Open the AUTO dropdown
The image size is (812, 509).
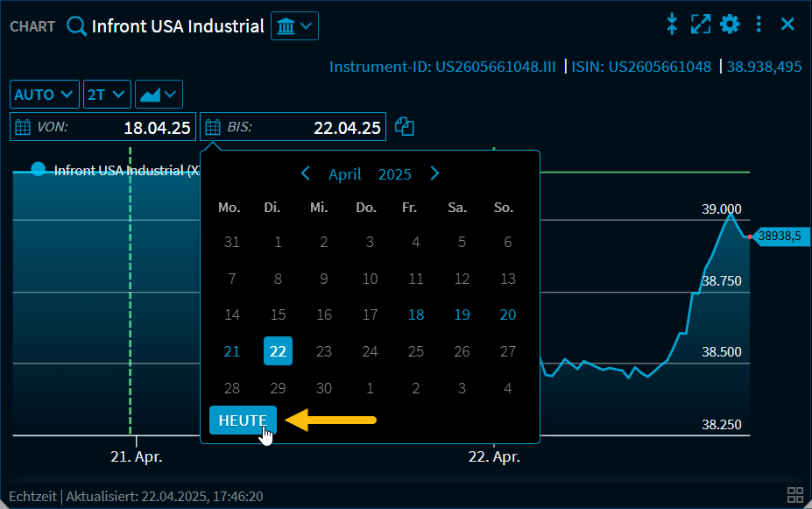click(x=44, y=94)
